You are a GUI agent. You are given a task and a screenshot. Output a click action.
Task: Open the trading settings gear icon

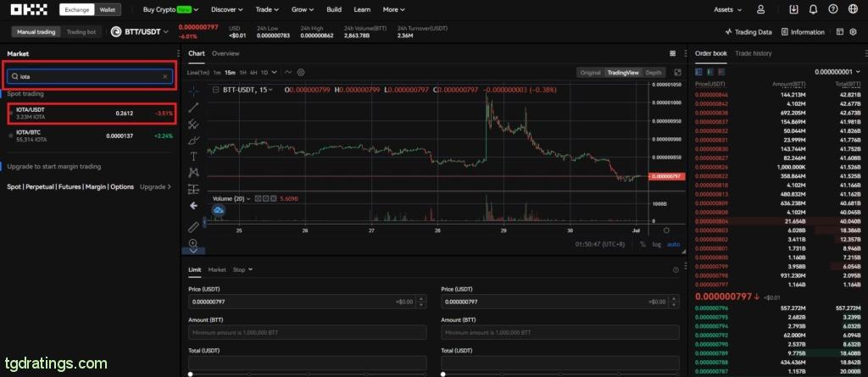[853, 32]
